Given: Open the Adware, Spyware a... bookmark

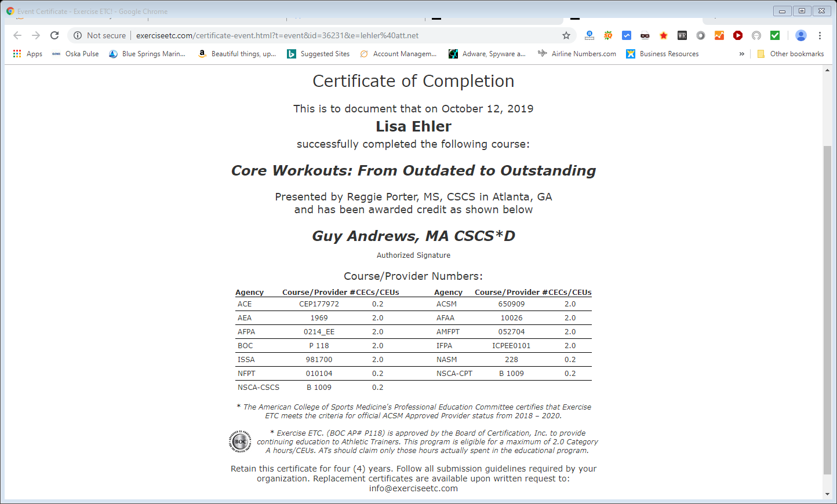Looking at the screenshot, I should tap(487, 54).
